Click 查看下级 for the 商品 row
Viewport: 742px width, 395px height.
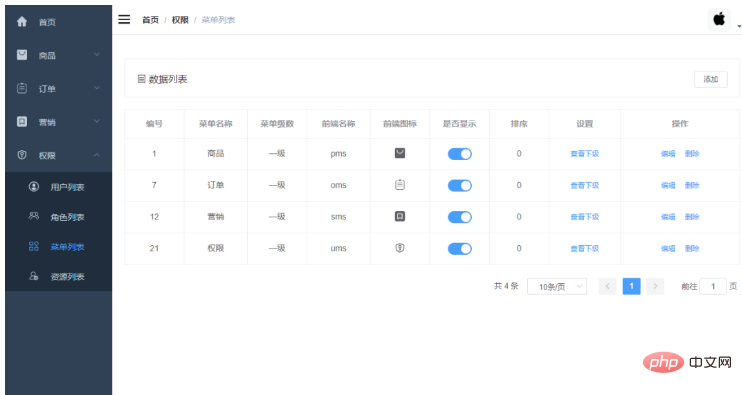click(584, 154)
